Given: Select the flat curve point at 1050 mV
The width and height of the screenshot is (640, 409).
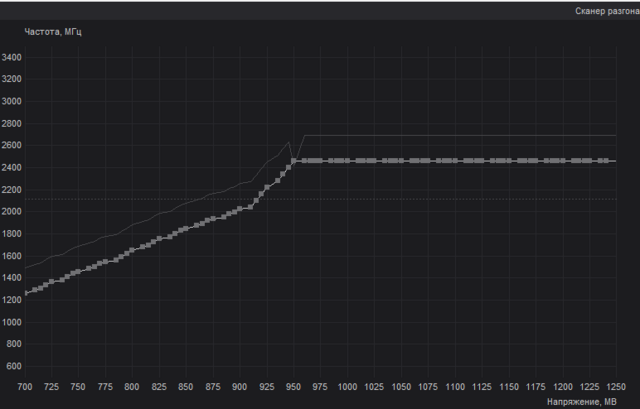Looking at the screenshot, I should click(402, 161).
